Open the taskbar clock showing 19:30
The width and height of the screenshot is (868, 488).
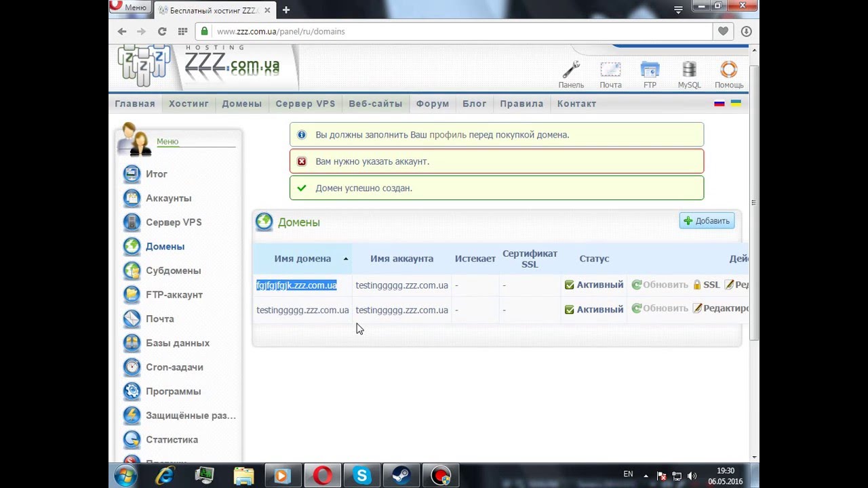click(726, 476)
